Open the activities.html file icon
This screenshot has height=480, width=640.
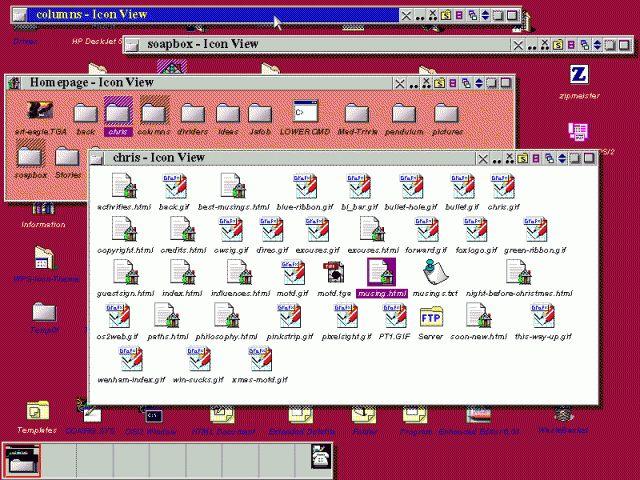pyautogui.click(x=123, y=186)
